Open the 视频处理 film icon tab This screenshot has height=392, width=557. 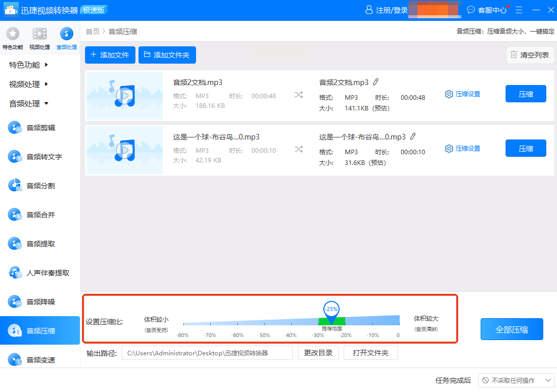coord(40,34)
